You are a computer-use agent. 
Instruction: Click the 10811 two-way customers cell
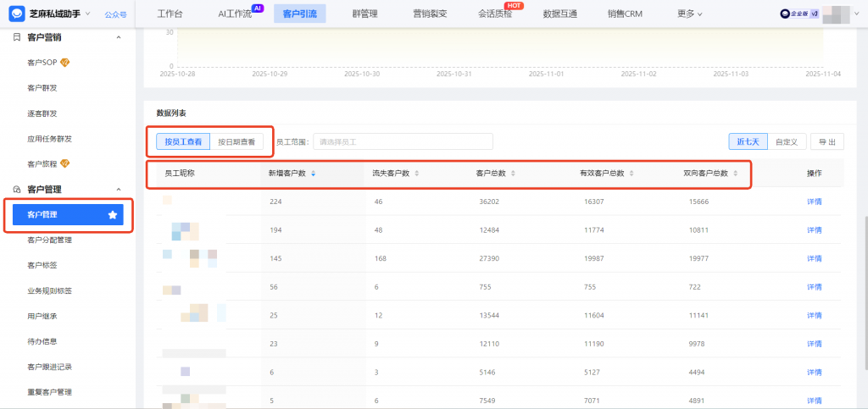click(x=698, y=230)
